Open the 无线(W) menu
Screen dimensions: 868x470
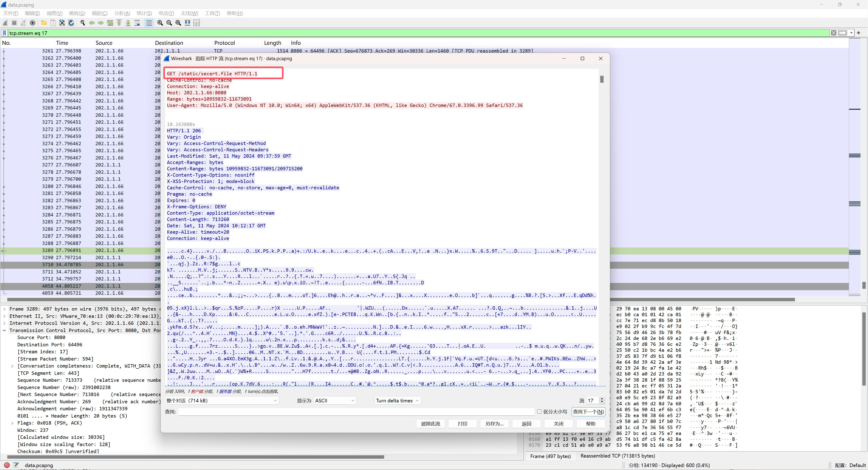click(189, 13)
